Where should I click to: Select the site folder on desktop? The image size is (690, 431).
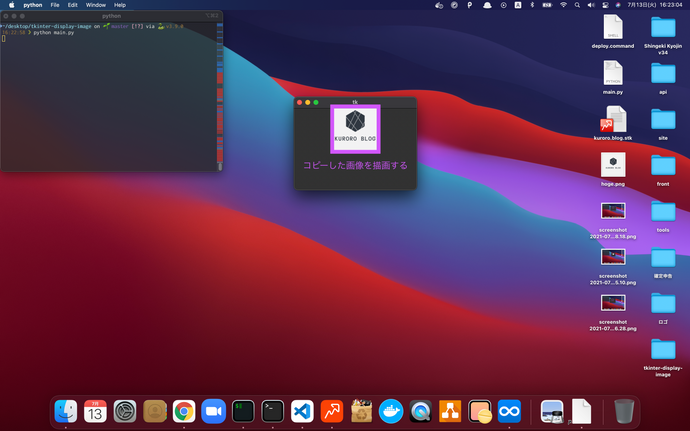(663, 123)
